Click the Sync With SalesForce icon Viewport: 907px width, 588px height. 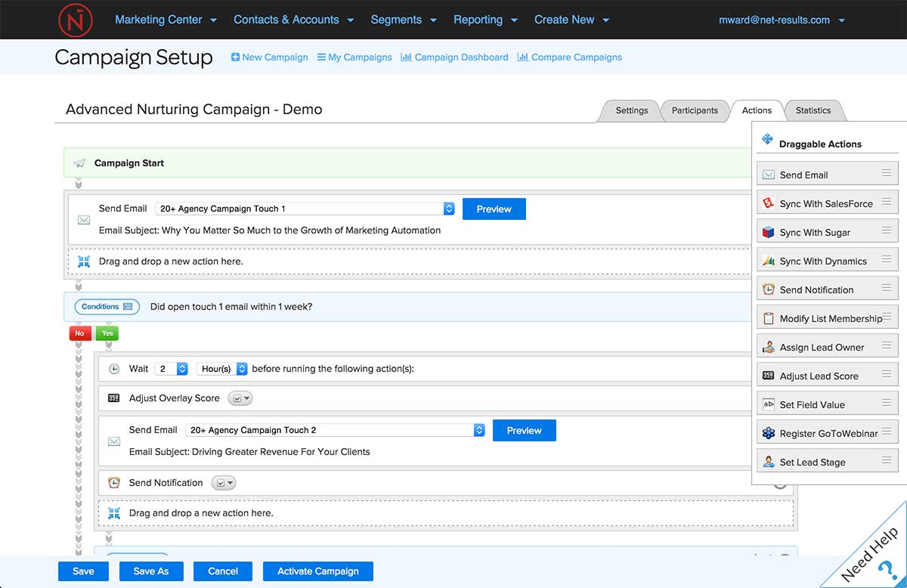pos(769,203)
